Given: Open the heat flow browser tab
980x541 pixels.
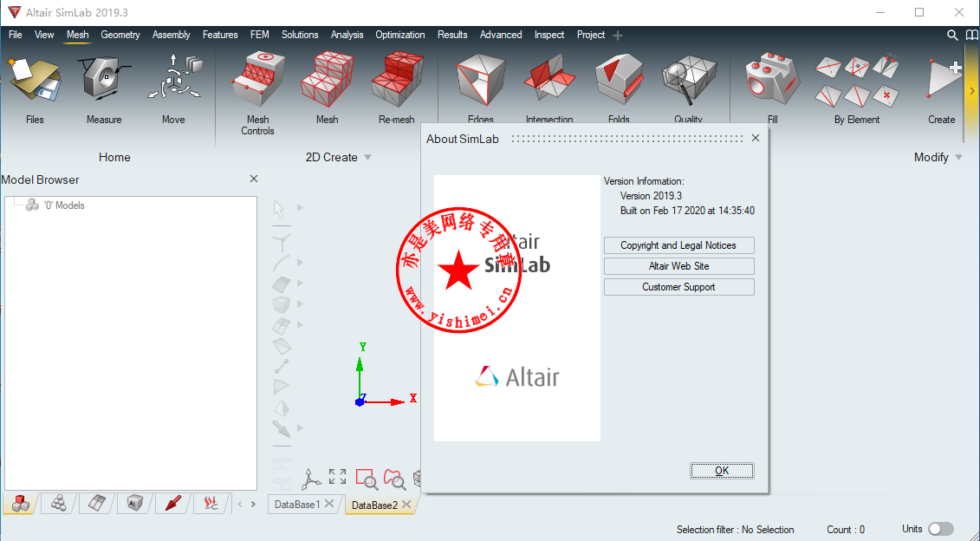Looking at the screenshot, I should pos(211,504).
